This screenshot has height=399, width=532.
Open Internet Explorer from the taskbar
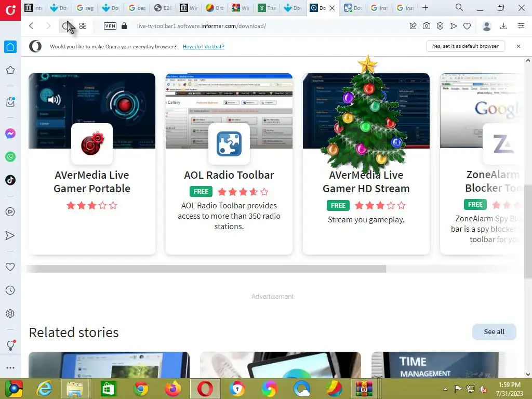click(44, 389)
